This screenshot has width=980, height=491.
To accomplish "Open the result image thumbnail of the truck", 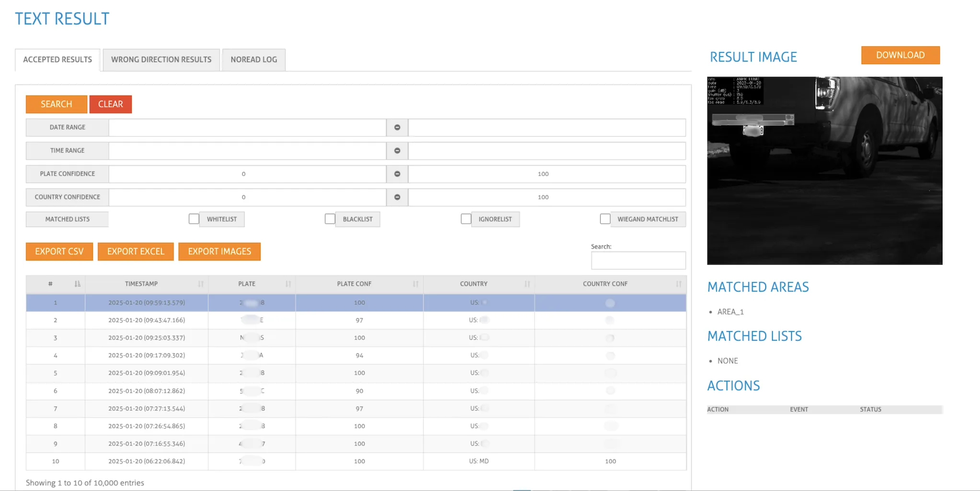I will coord(825,171).
